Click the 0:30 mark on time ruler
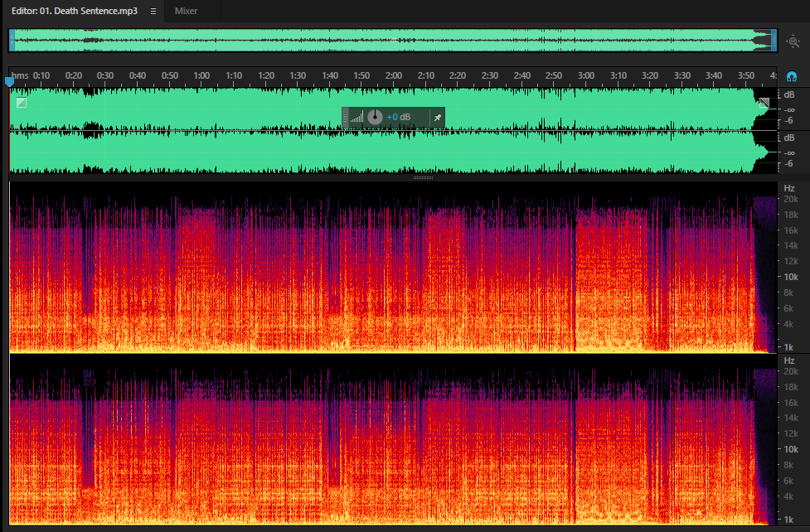 point(105,75)
